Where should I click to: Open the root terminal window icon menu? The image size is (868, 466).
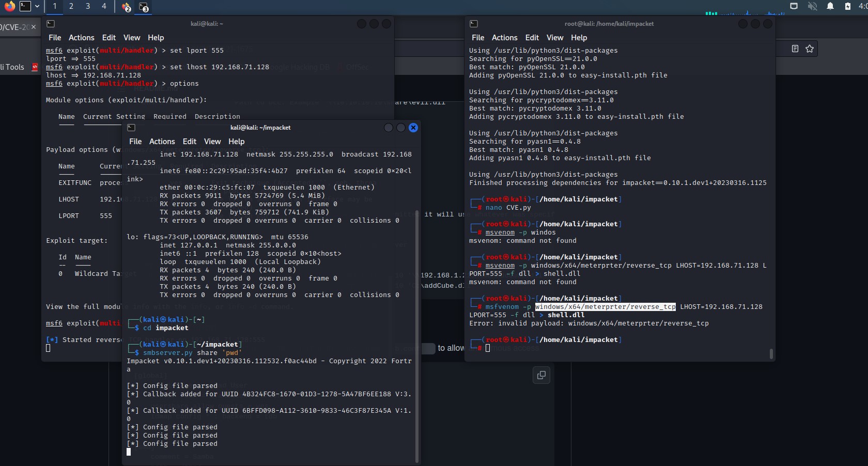coord(474,24)
